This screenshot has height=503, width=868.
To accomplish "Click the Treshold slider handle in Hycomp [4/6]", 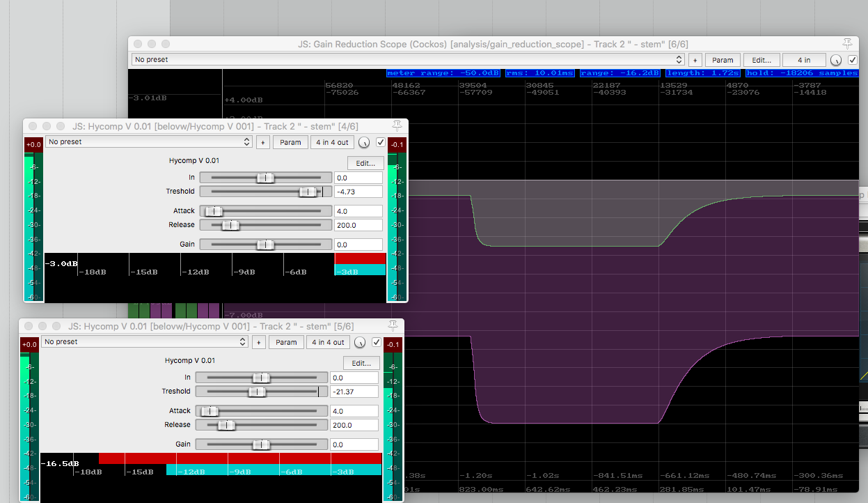I will coord(307,192).
